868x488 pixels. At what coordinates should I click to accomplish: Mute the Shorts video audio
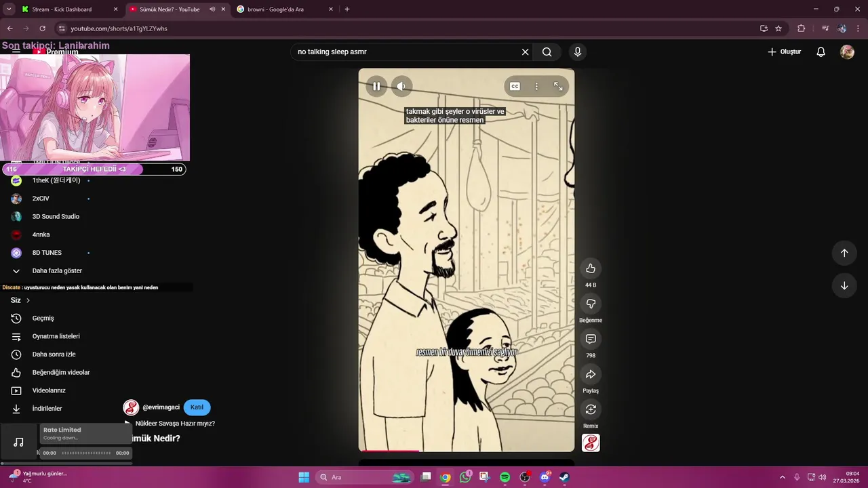pyautogui.click(x=401, y=86)
